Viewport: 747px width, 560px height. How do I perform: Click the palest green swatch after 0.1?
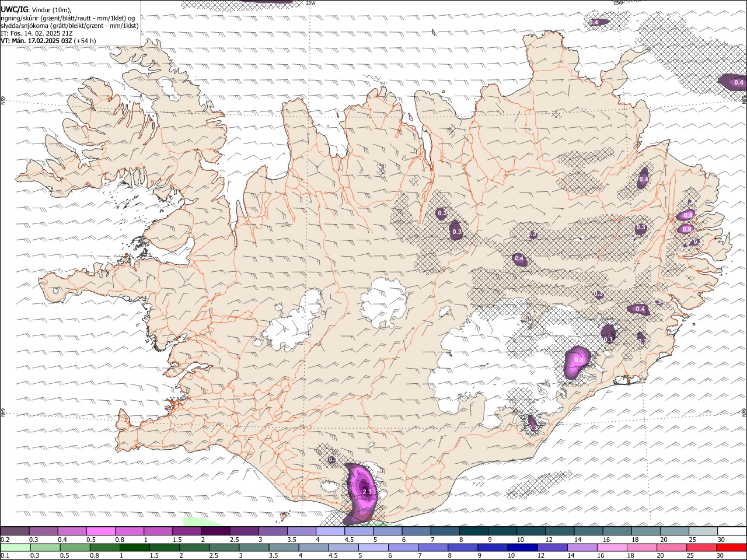(x=16, y=548)
